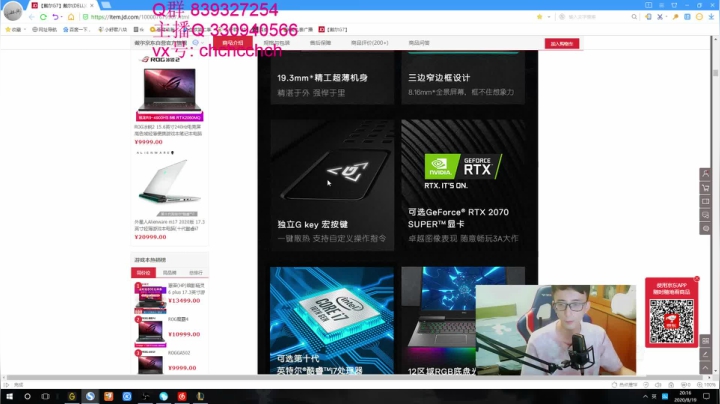This screenshot has height=404, width=720.
Task: Open the Windows Start menu
Action: pos(9,396)
